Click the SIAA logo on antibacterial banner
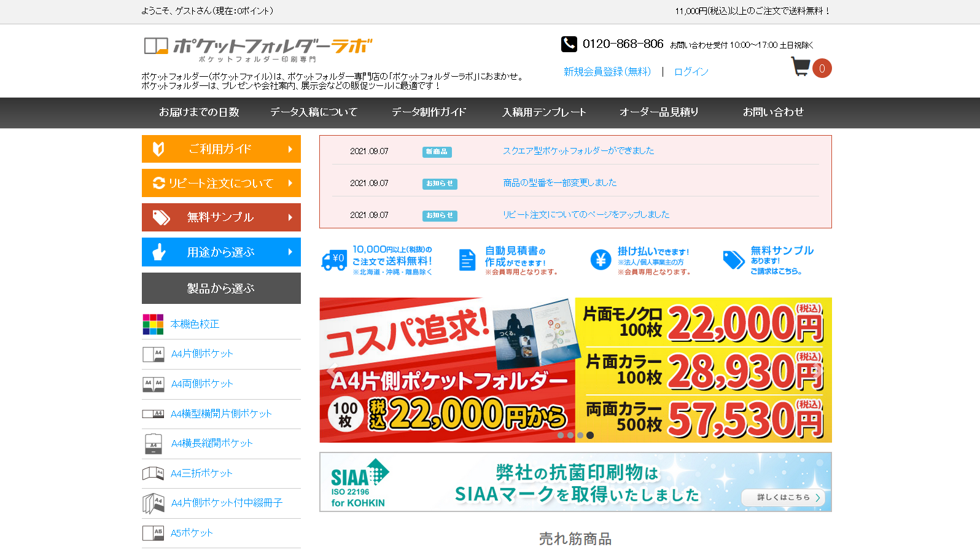The height and width of the screenshot is (555, 980). (360, 483)
